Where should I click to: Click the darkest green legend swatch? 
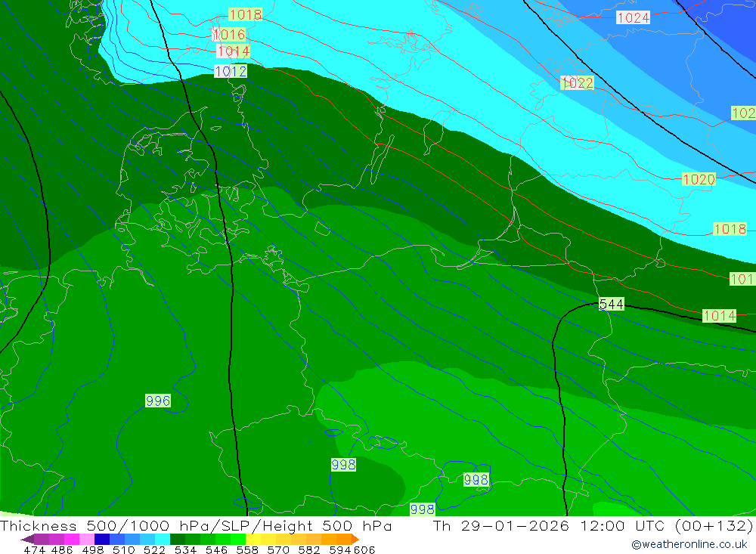pos(178,539)
